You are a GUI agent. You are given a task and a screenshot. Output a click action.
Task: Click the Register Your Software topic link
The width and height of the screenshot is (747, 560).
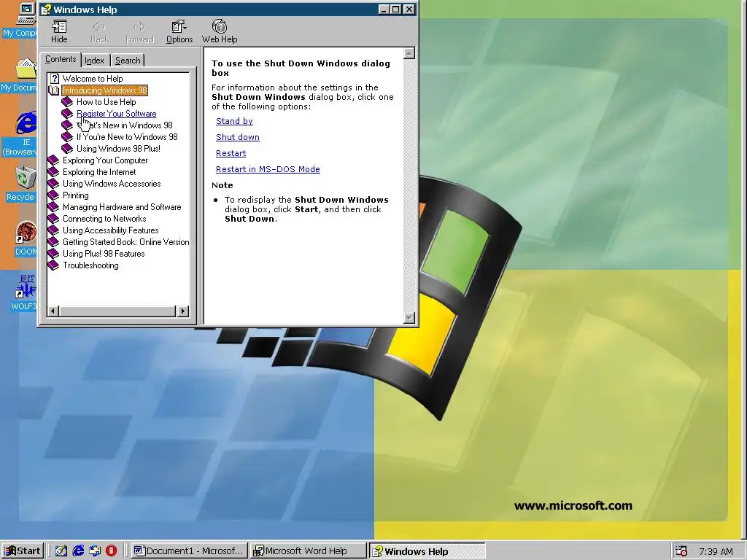click(x=116, y=114)
